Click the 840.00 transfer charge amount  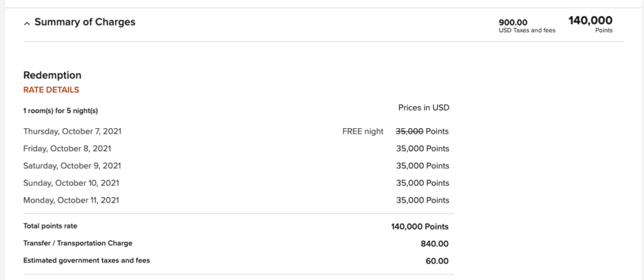pyautogui.click(x=435, y=244)
